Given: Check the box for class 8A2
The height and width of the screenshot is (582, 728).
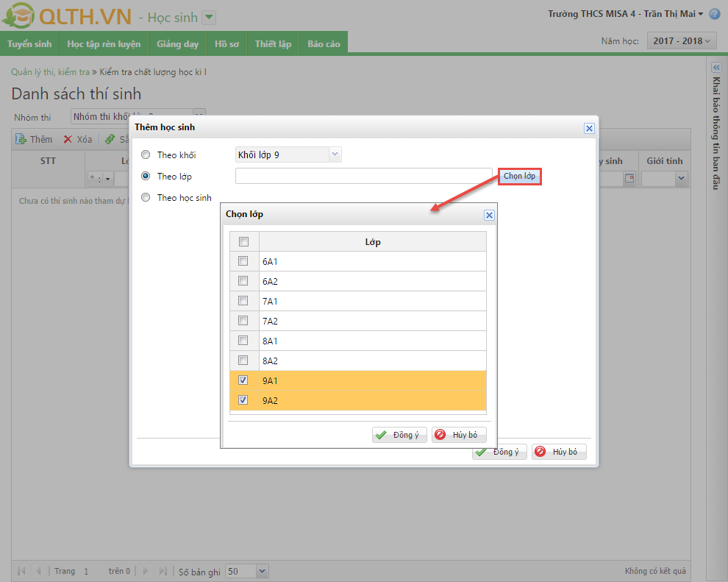Looking at the screenshot, I should [243, 361].
